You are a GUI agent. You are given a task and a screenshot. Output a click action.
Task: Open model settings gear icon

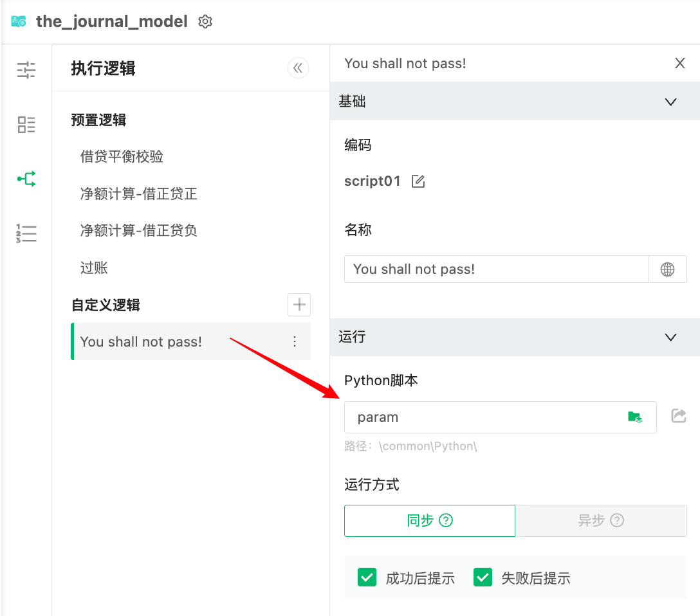[x=205, y=22]
